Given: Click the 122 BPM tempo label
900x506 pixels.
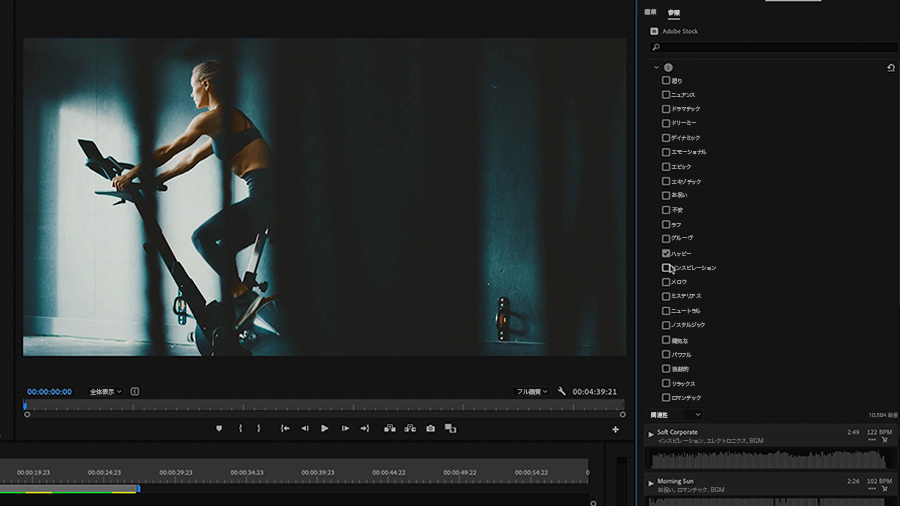Looking at the screenshot, I should [879, 432].
